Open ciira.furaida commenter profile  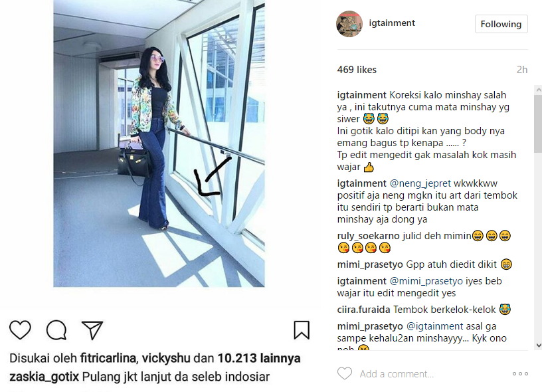pyautogui.click(x=363, y=310)
